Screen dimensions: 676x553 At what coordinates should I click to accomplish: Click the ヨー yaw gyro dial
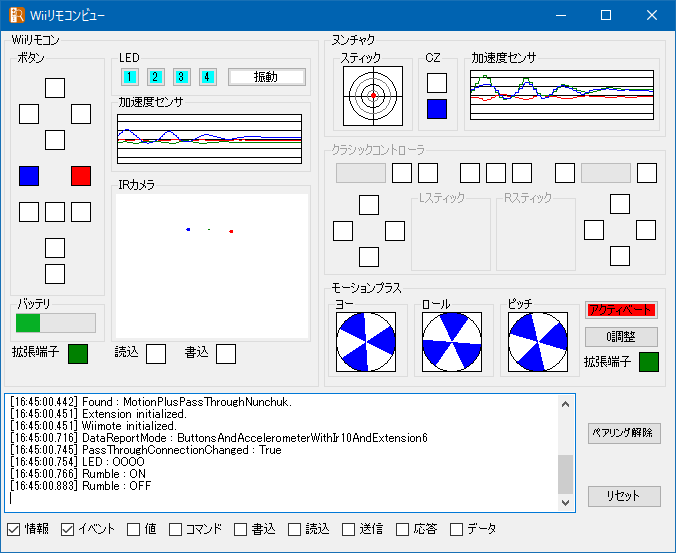[366, 342]
